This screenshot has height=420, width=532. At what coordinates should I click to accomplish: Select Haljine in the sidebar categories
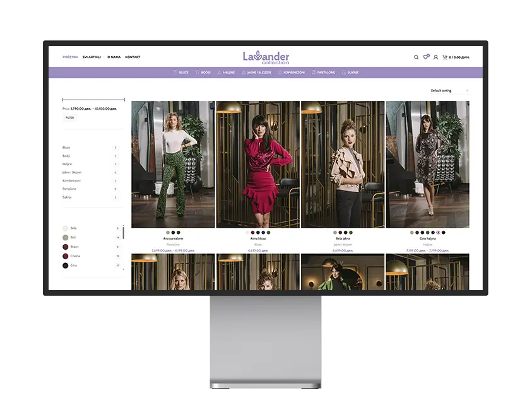67,164
